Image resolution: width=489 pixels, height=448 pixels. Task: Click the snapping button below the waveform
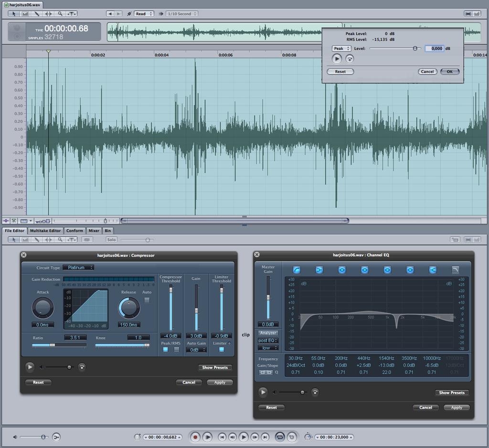click(14, 221)
